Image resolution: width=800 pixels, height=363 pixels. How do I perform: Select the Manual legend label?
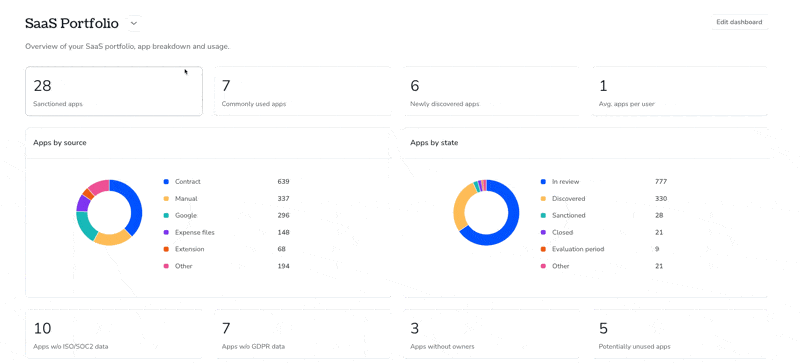tap(186, 199)
